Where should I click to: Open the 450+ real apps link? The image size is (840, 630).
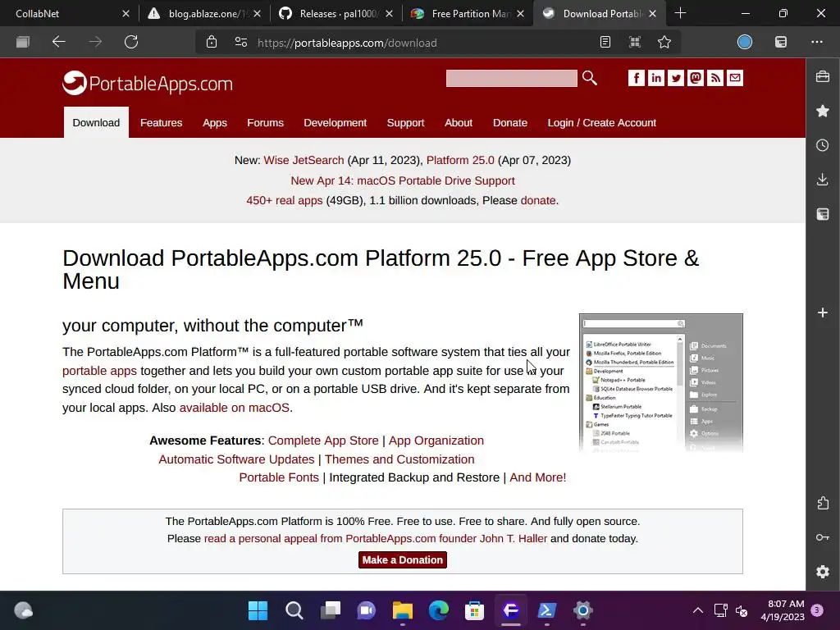[285, 200]
